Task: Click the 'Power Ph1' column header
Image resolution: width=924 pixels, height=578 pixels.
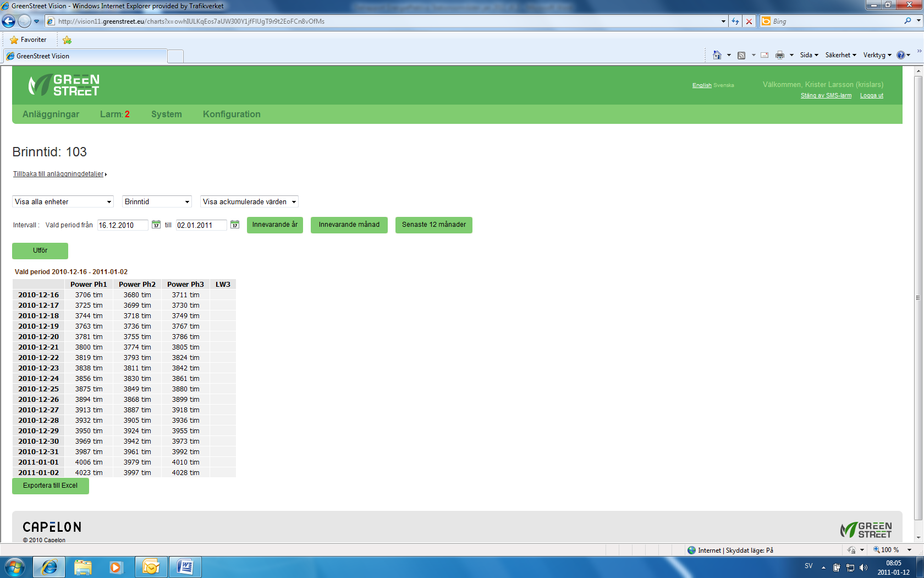Action: [89, 285]
